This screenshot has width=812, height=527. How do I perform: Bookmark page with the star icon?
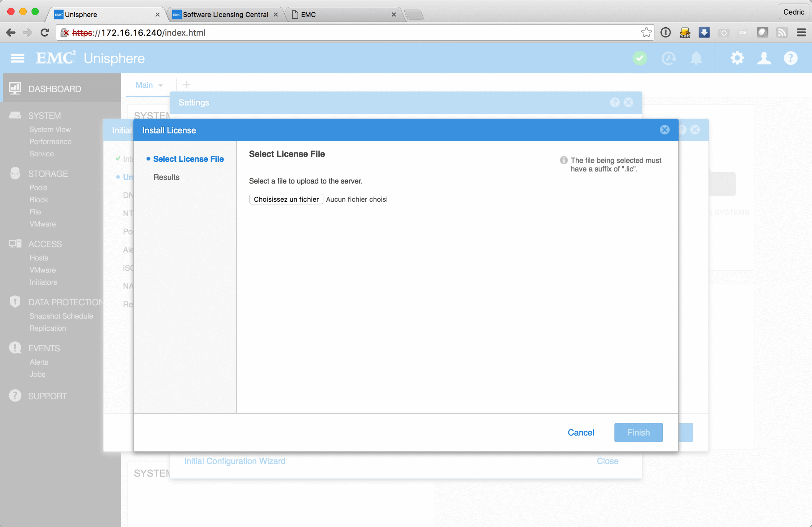tap(646, 32)
